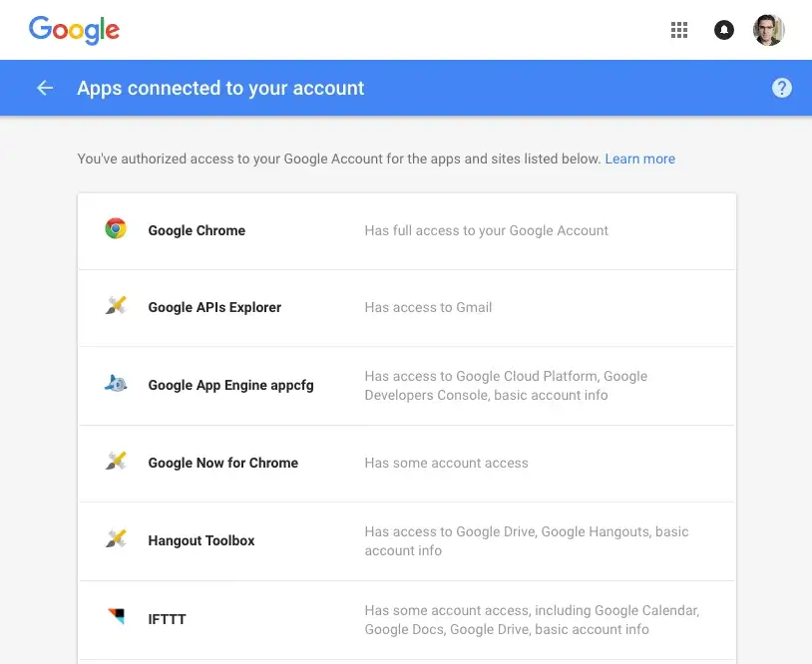Open the IFTTT app name
812x664 pixels.
[x=167, y=619]
